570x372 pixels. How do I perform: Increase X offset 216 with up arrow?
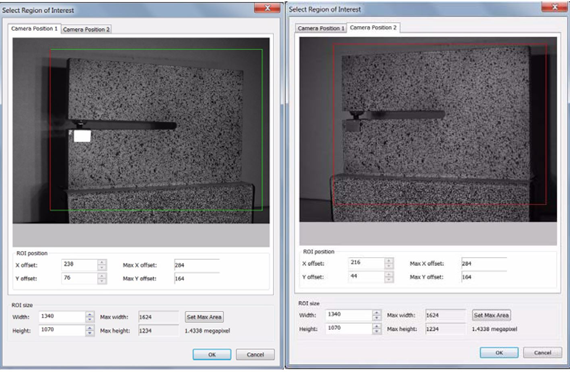tap(389, 261)
